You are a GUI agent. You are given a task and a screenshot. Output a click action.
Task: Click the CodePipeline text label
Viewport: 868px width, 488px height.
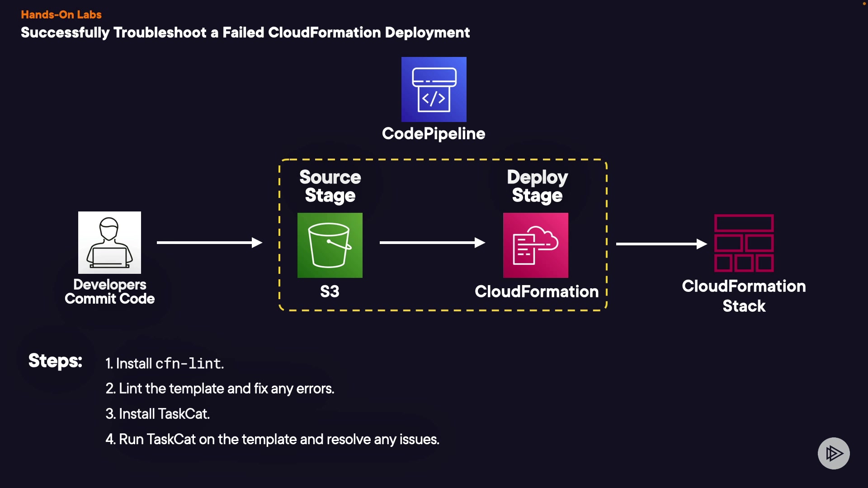[x=433, y=134]
